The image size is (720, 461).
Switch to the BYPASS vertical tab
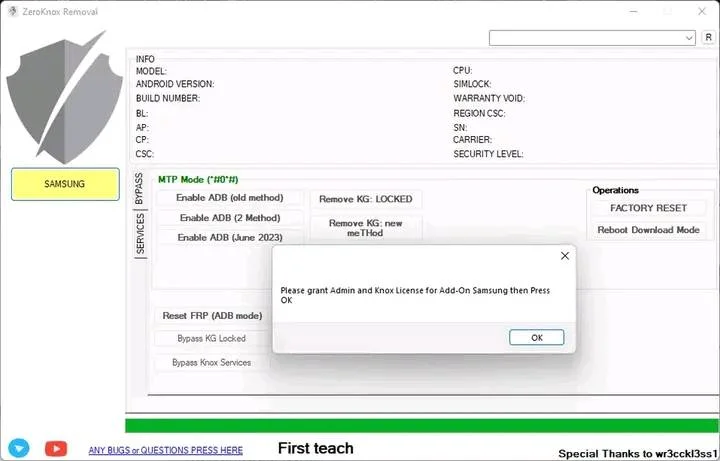[139, 189]
